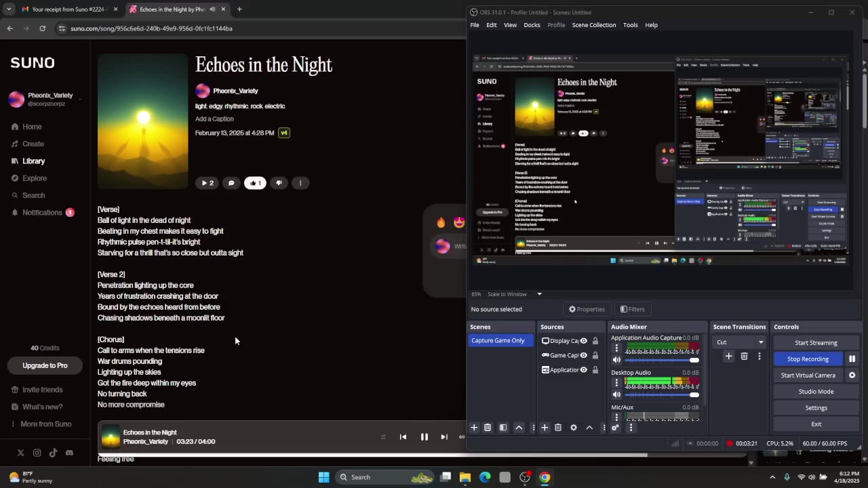
Task: Toggle visibility of Display Capture source
Action: 583,341
